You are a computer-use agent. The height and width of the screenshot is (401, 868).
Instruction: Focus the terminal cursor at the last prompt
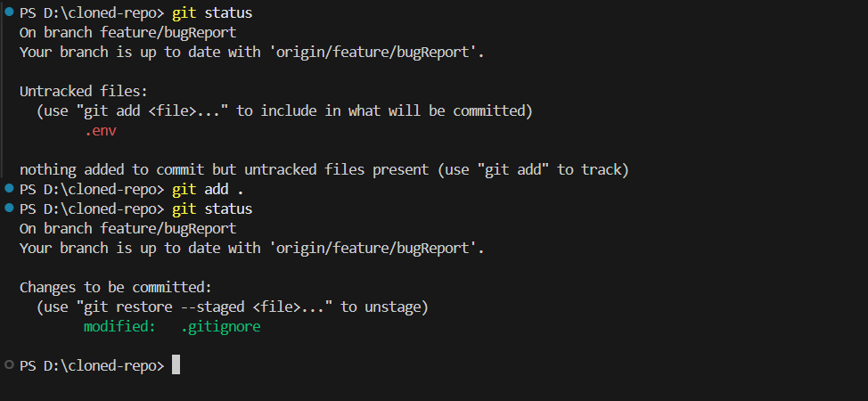tap(176, 365)
